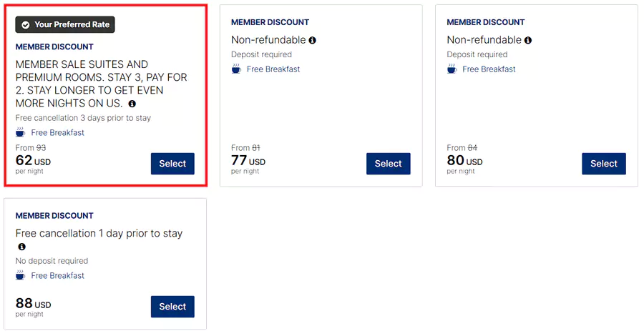Click the coffee cup icon in the preferred rate card
The width and height of the screenshot is (644, 336).
click(21, 132)
